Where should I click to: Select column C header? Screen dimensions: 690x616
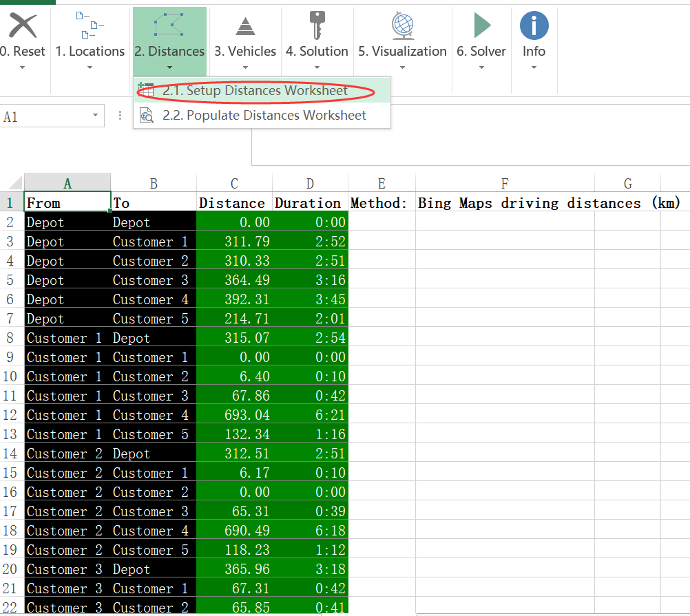click(234, 183)
